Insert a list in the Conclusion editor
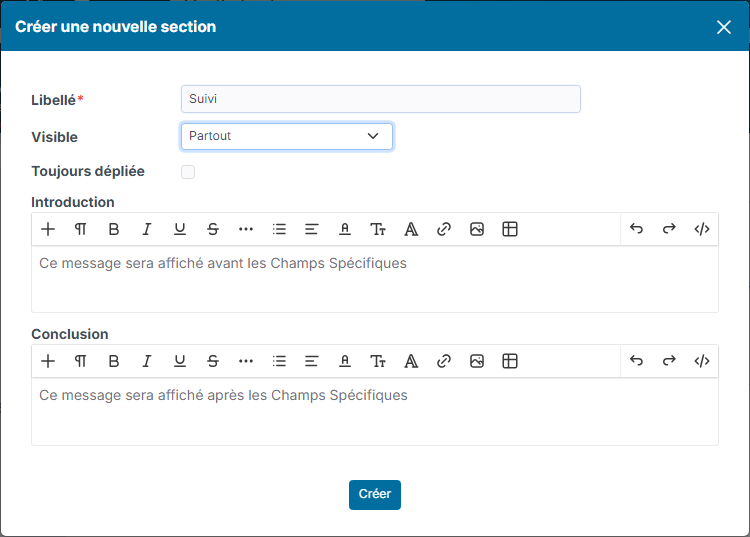This screenshot has height=537, width=750. (x=279, y=361)
